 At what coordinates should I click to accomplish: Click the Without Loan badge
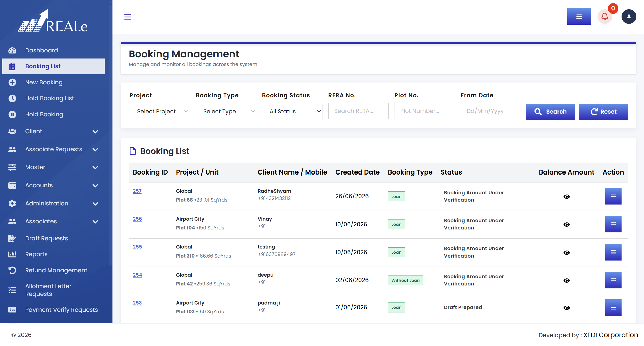click(x=405, y=280)
